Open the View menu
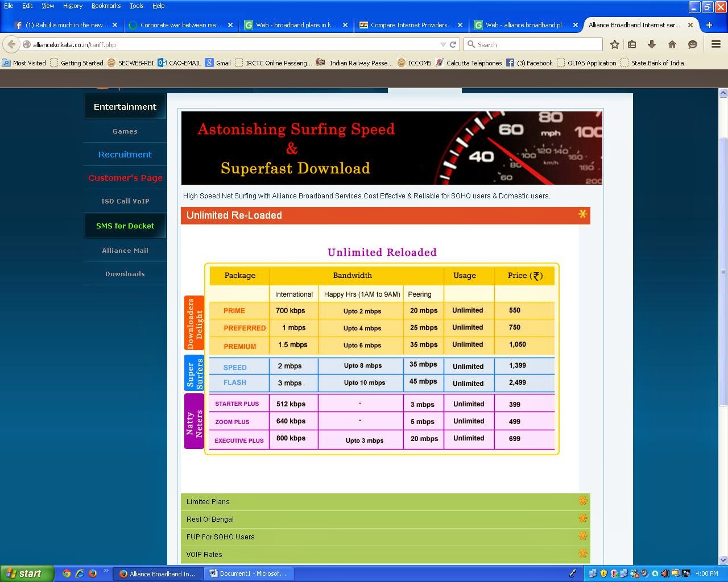This screenshot has width=728, height=582. pyautogui.click(x=48, y=6)
